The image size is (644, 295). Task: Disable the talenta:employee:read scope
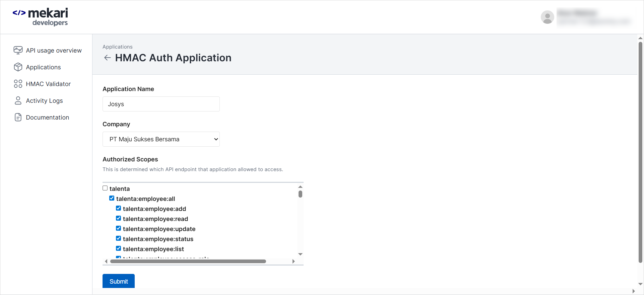coord(119,218)
